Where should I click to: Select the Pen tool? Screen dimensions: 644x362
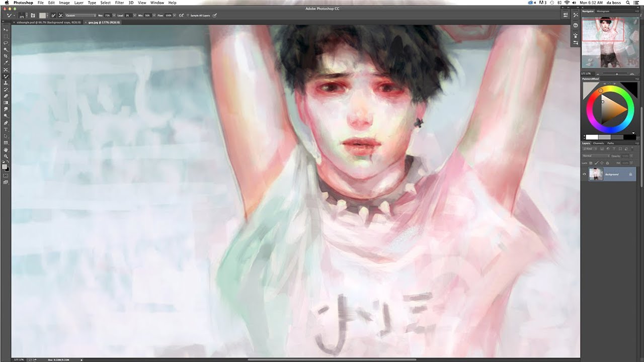coord(6,123)
